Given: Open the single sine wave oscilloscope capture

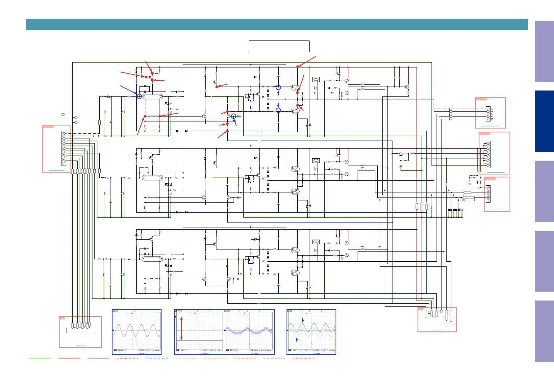Looking at the screenshot, I should [x=137, y=332].
